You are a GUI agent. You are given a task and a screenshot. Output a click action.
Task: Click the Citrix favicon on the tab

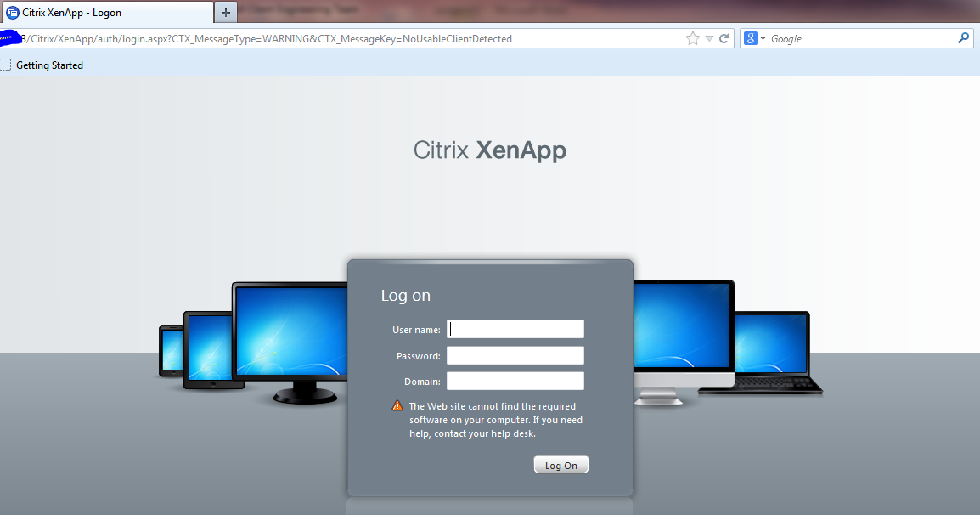coord(12,13)
